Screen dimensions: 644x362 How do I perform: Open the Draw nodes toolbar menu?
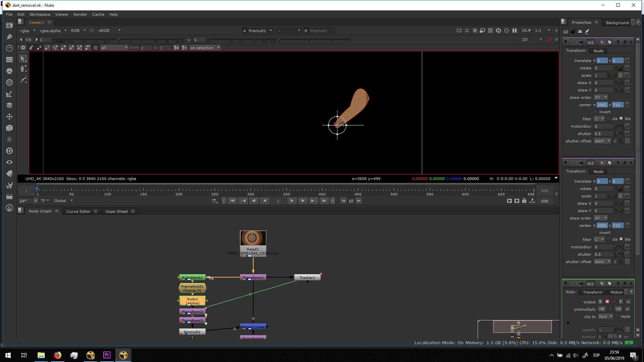coord(9,37)
